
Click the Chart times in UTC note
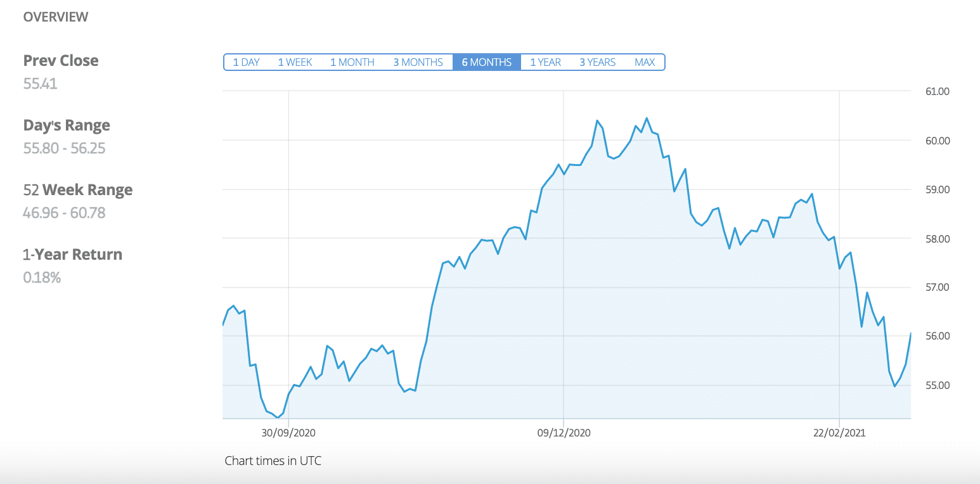273,461
